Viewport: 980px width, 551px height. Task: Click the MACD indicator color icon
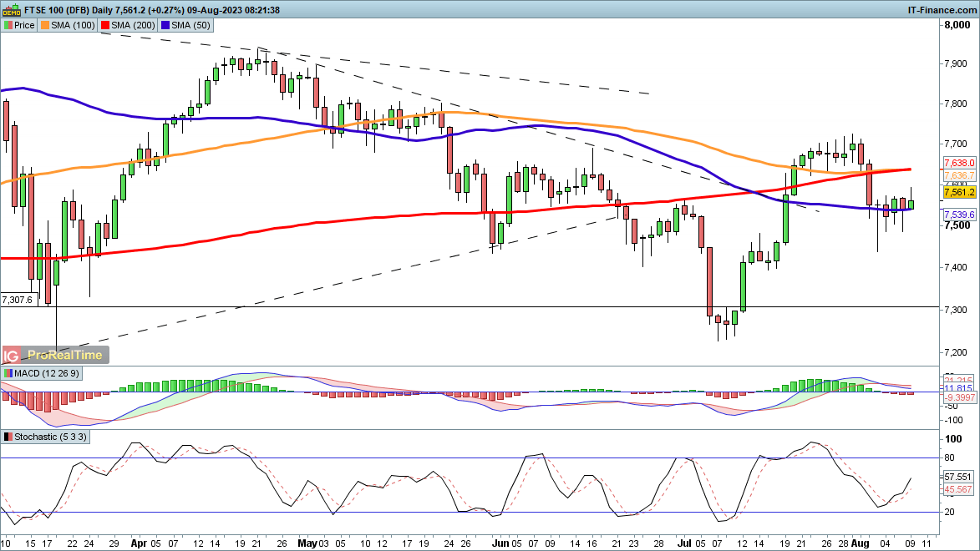[8, 373]
